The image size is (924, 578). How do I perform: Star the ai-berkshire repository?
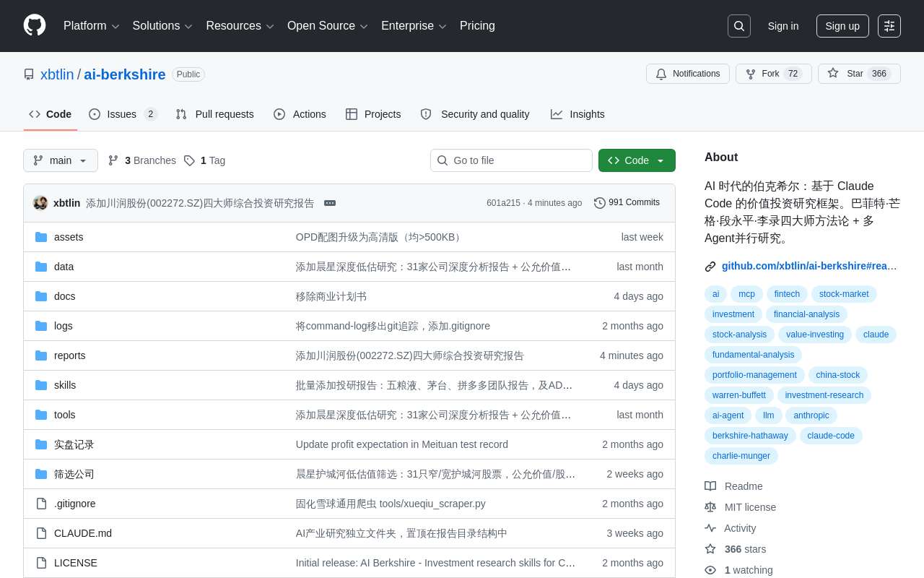[x=859, y=74]
